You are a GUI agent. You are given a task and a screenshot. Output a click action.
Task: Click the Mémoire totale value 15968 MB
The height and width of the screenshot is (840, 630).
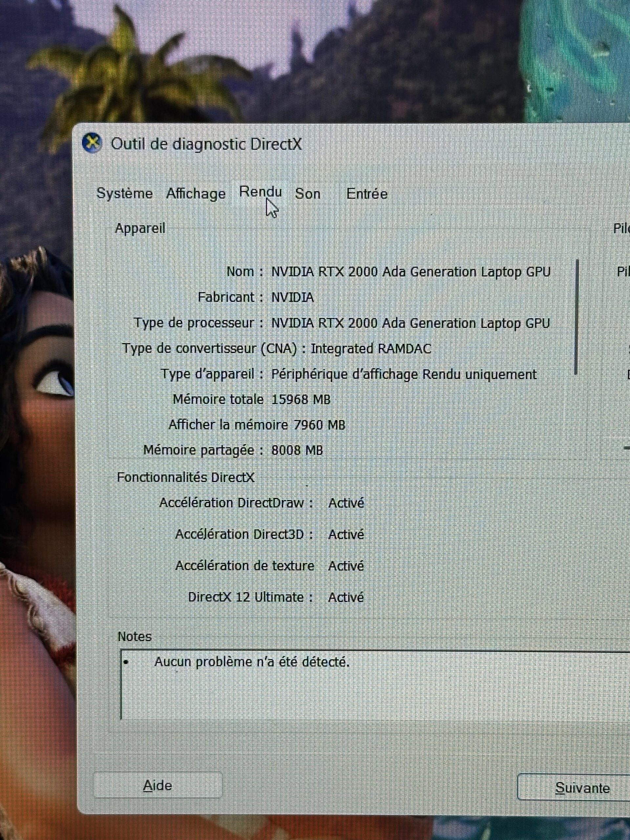[x=301, y=400]
